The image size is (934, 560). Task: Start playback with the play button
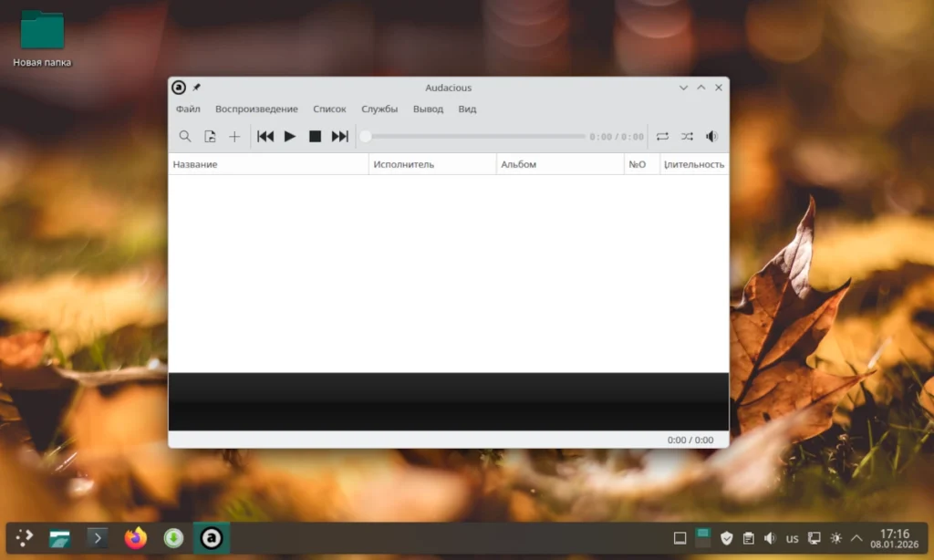coord(290,137)
